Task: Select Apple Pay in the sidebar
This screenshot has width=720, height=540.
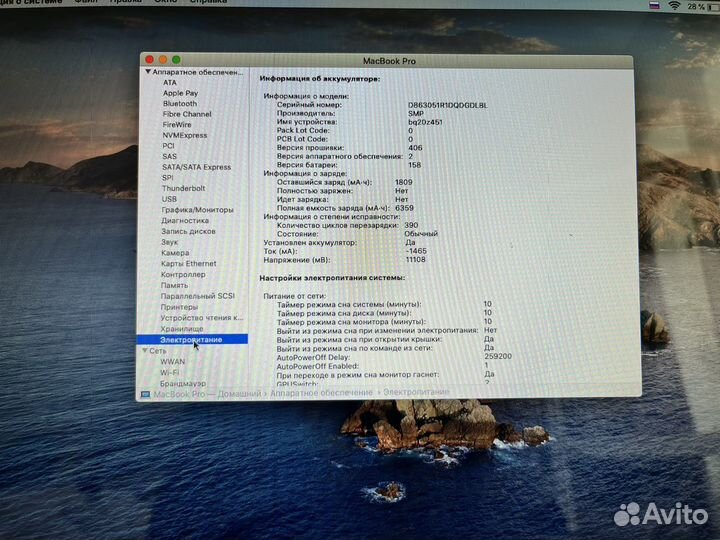Action: pyautogui.click(x=180, y=93)
